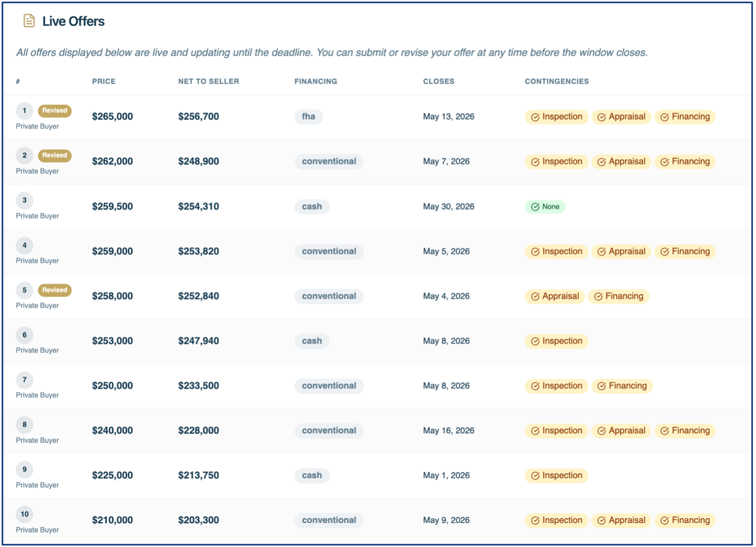Click Inspection tag on the $225,000 offer
The image size is (756, 547).
click(557, 476)
